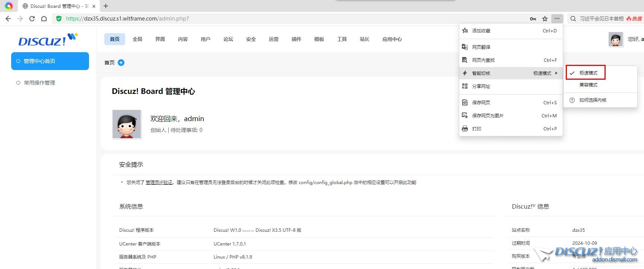This screenshot has height=269, width=644.
Task: Open 管理中心首页 sidebar item
Action: pyautogui.click(x=50, y=61)
